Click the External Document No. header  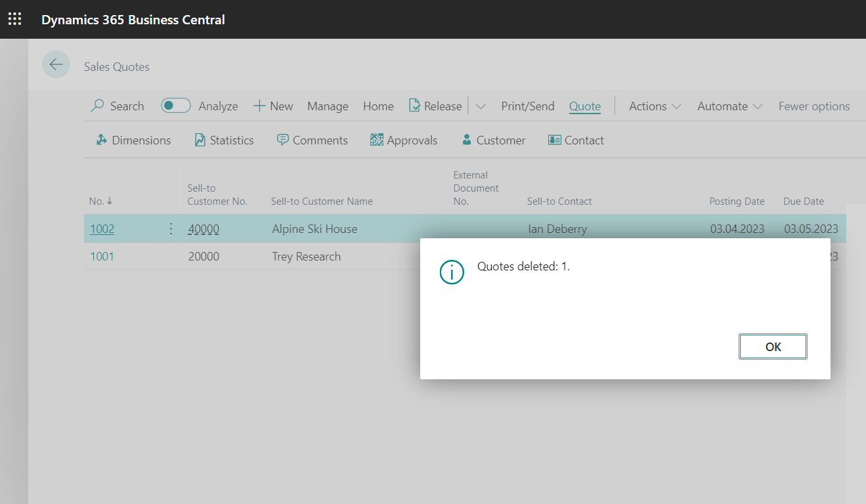[476, 188]
